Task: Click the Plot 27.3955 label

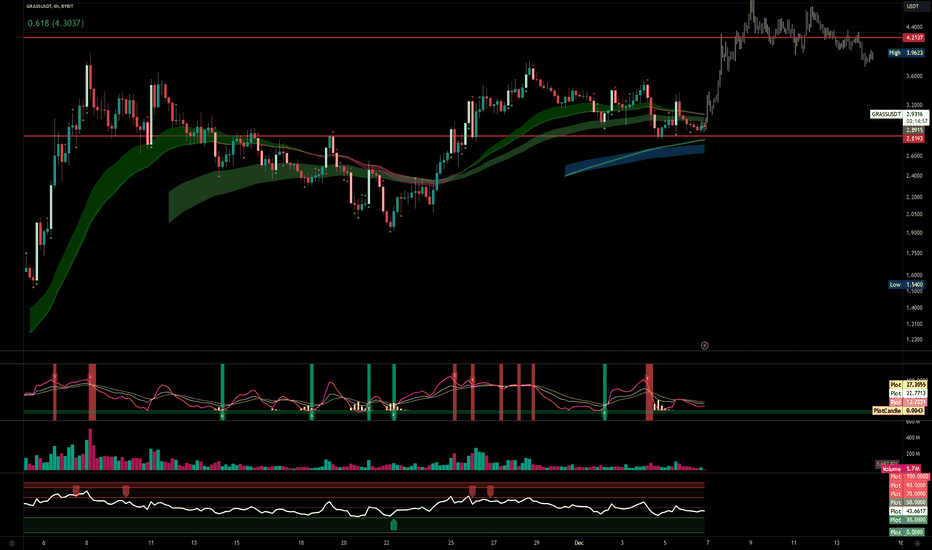Action: [908, 385]
